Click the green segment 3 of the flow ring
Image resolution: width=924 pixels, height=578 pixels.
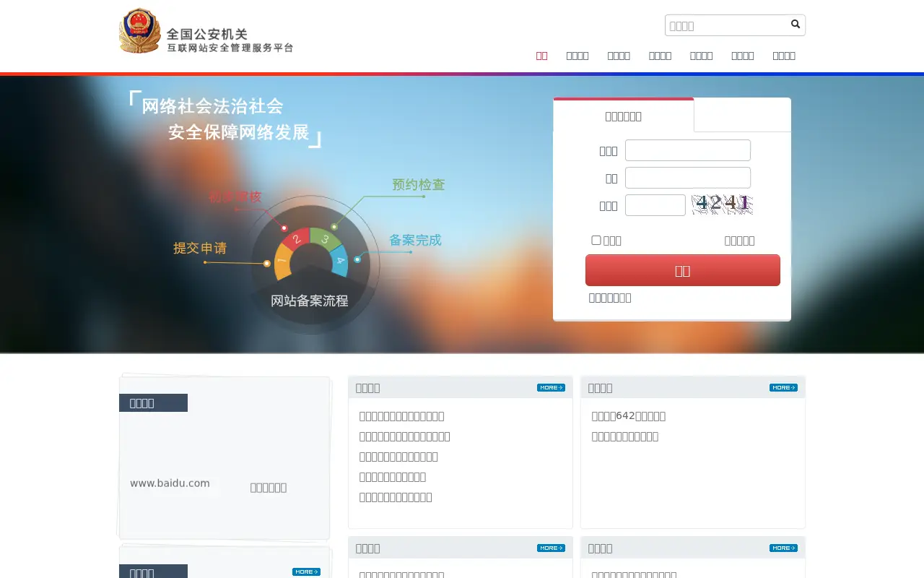pyautogui.click(x=326, y=238)
